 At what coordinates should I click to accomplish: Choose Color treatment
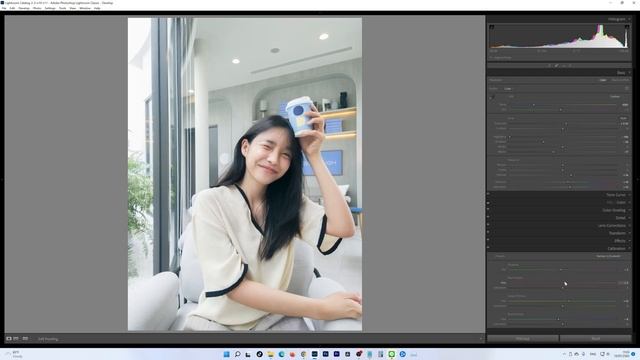[x=603, y=80]
